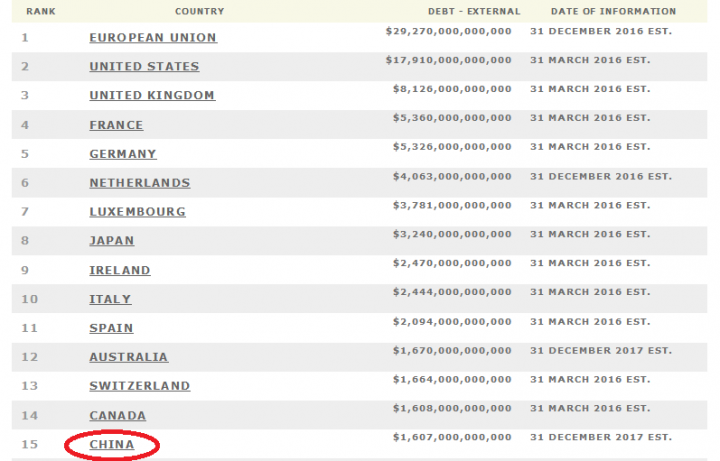Click the COUNTRY column header

pos(199,11)
